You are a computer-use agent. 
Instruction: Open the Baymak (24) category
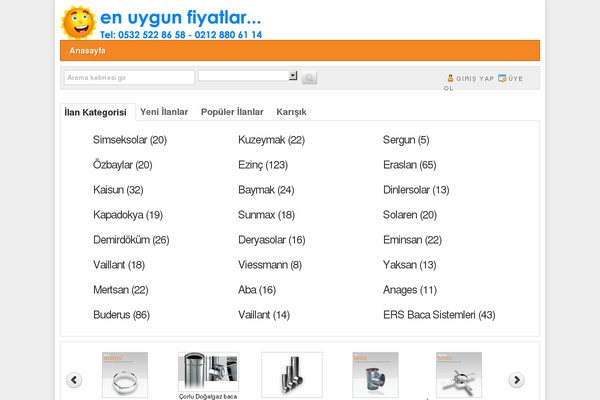pyautogui.click(x=266, y=190)
